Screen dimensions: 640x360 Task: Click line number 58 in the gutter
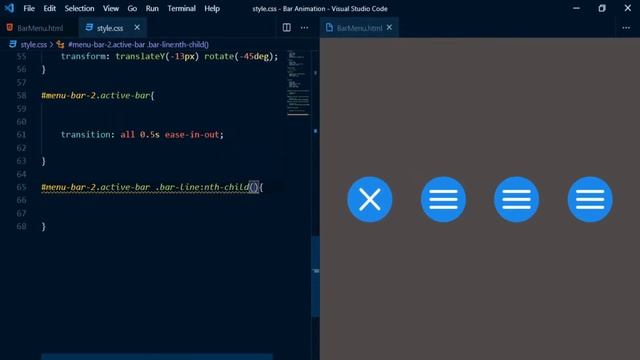[x=21, y=96]
